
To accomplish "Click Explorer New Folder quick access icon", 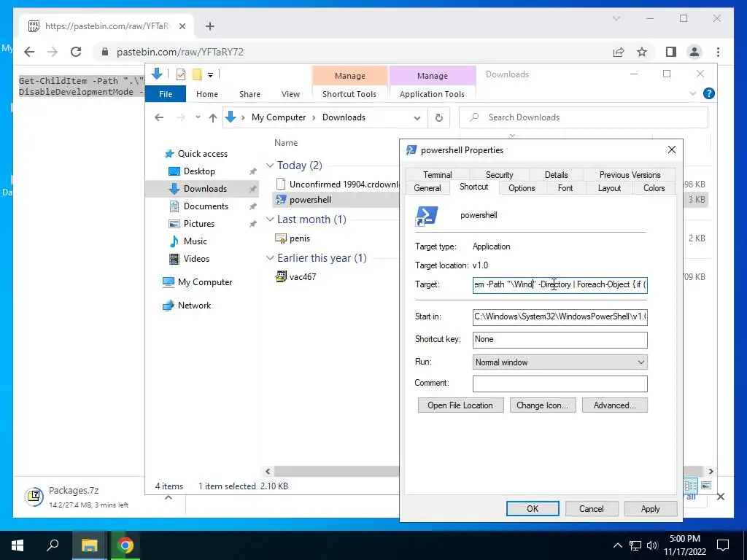I will pyautogui.click(x=197, y=74).
